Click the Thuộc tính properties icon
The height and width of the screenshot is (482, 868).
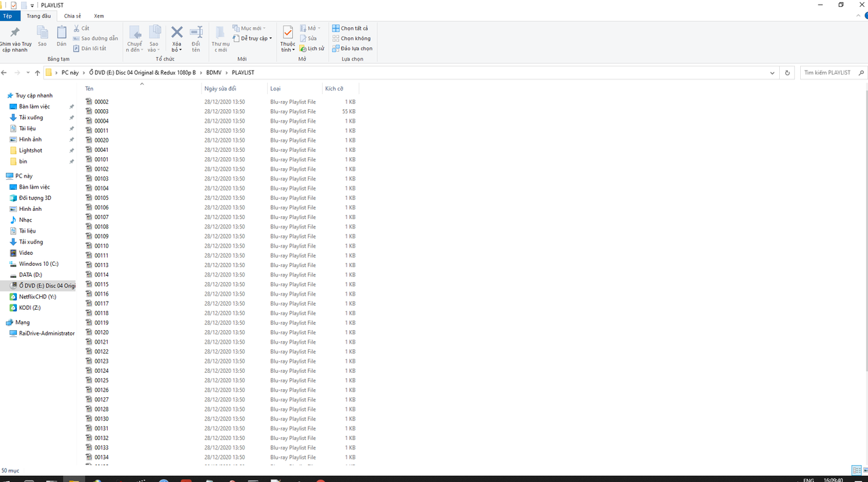point(288,33)
